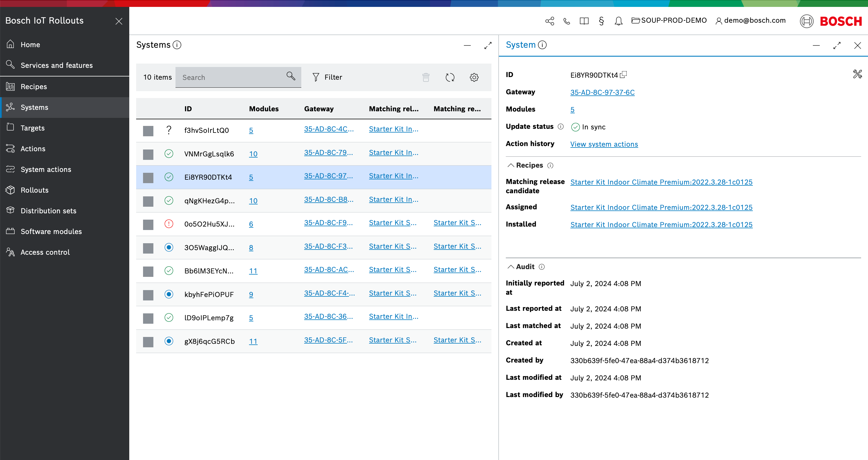This screenshot has height=460, width=868.
Task: Open Starter Kit In... link for lD9oIPLemp7g
Action: tap(394, 316)
